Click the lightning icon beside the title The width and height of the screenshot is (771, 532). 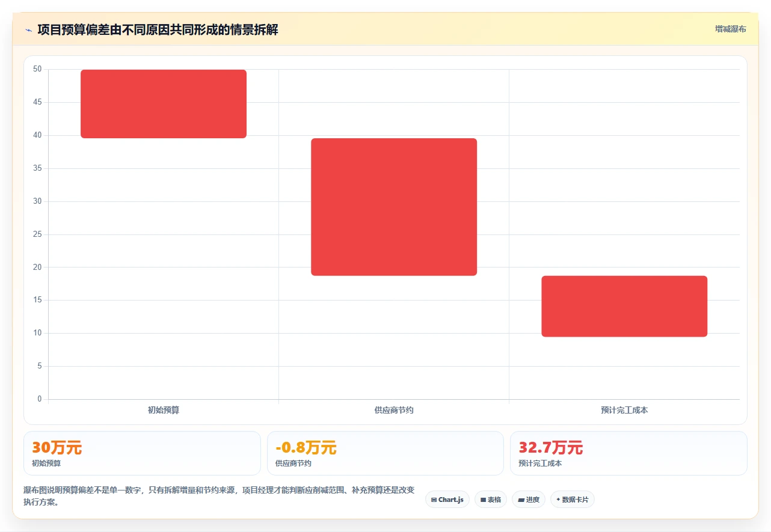pos(29,30)
